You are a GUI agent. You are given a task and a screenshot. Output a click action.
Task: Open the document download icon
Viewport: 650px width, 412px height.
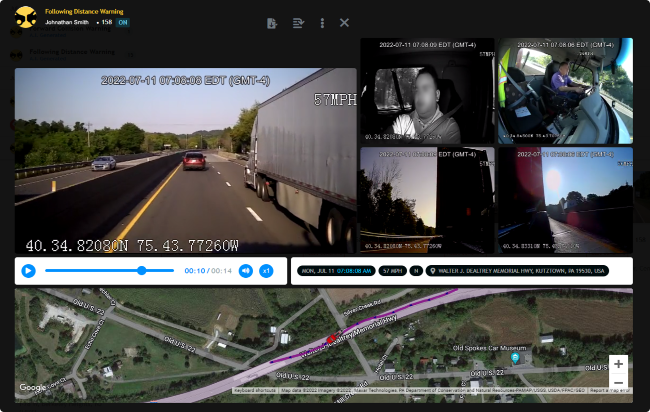click(272, 23)
